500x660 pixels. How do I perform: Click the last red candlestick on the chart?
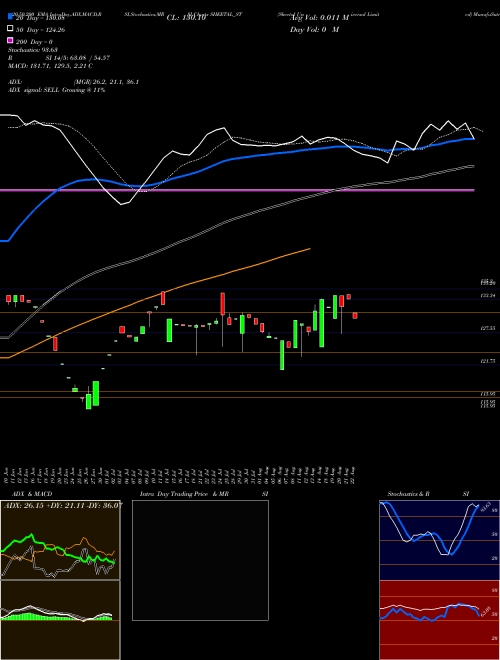point(355,315)
